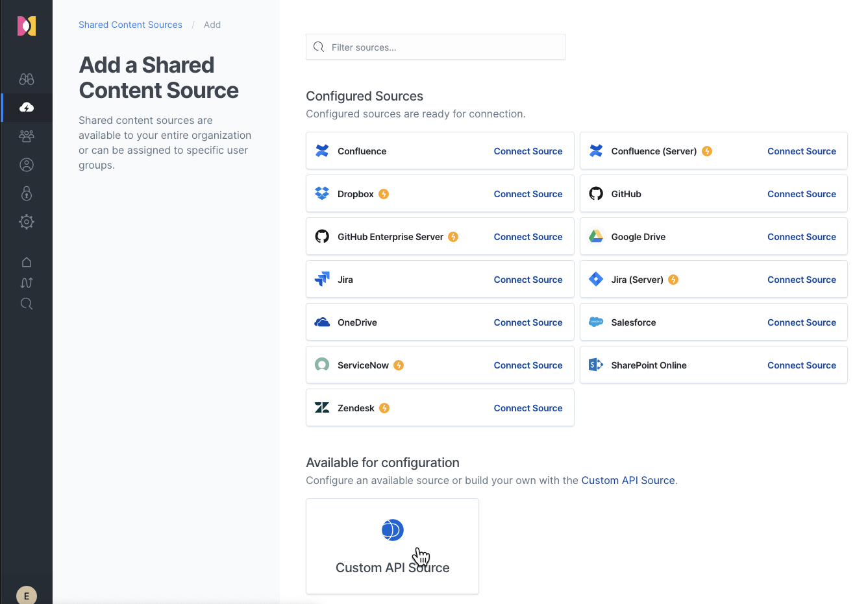Screen dimensions: 868x604
Task: Open the Groups people sidebar icon
Action: tap(27, 136)
